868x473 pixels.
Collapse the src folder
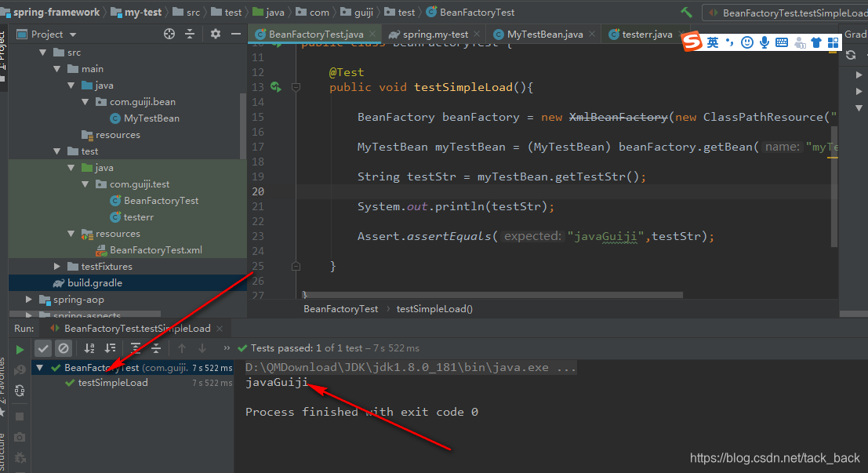point(43,53)
